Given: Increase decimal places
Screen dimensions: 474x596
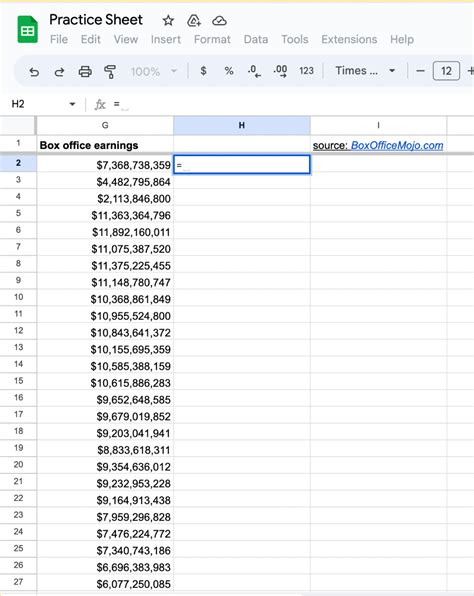Looking at the screenshot, I should [x=280, y=71].
